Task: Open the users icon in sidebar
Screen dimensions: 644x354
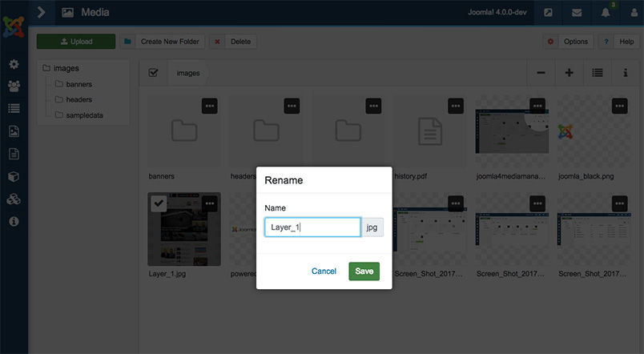Action: click(x=14, y=86)
